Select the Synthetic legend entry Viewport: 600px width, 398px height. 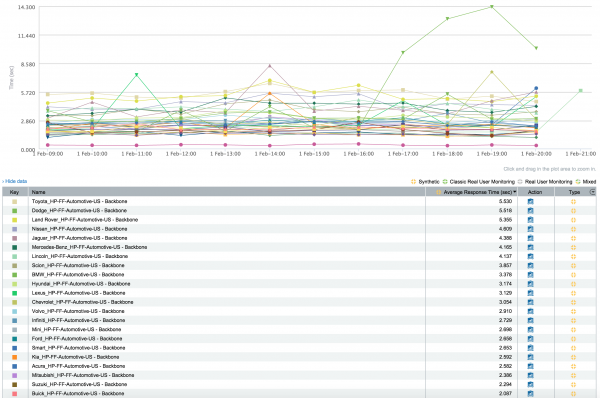[x=425, y=182]
